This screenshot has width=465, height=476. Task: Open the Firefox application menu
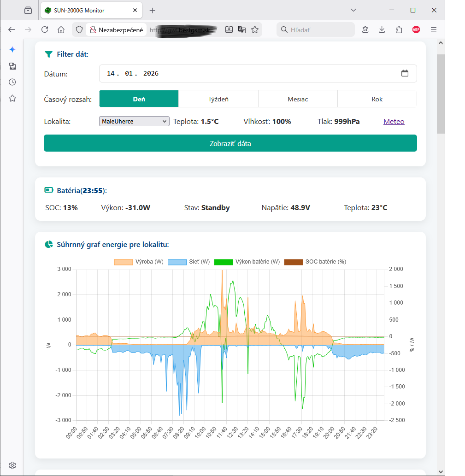pos(434,29)
